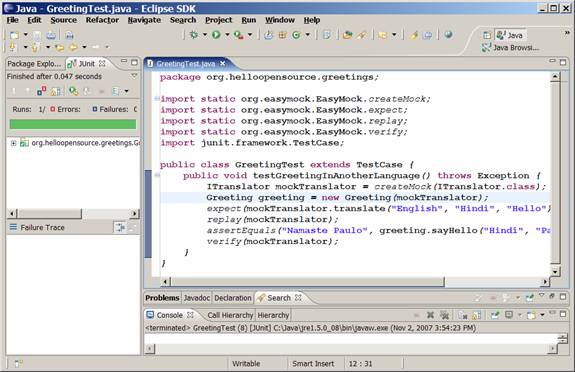Click Clear Console icon
The image size is (575, 372).
coord(463,315)
